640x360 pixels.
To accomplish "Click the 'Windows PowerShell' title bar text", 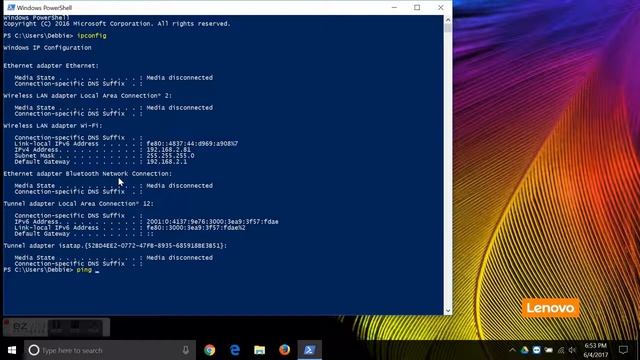I will coord(44,8).
